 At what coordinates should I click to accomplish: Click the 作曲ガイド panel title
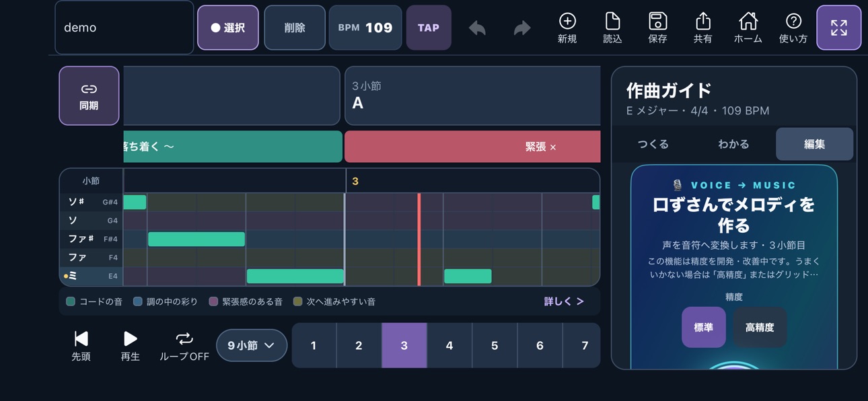pos(669,90)
